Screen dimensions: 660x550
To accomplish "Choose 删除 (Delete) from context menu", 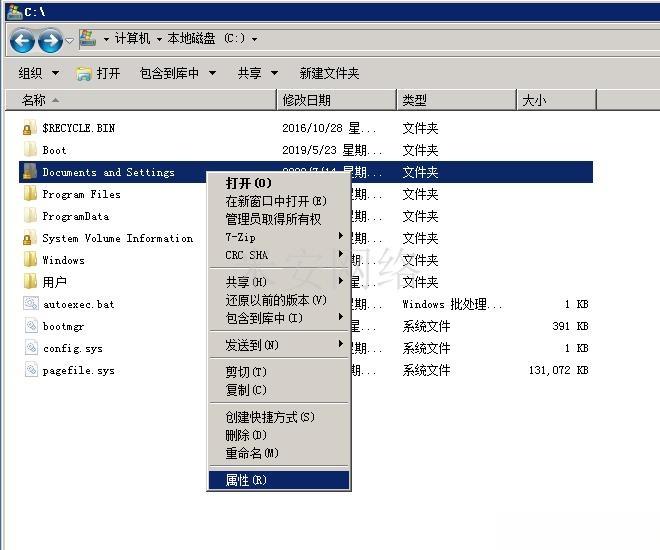I will 246,435.
